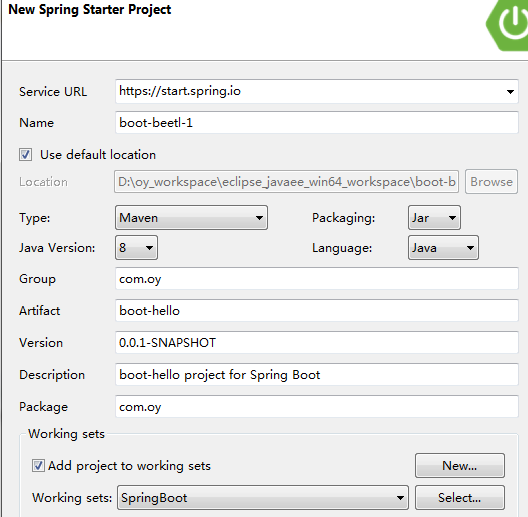Open the Packaging dropdown showing Jar

tap(434, 218)
